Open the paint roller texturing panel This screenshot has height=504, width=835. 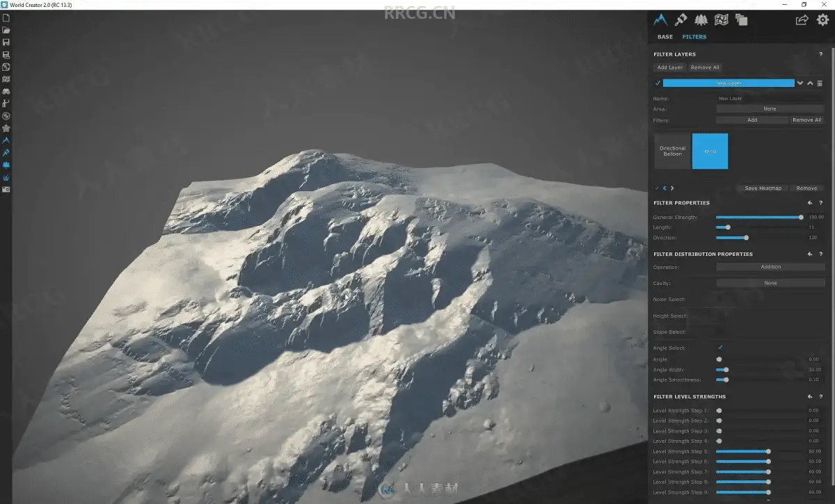681,19
